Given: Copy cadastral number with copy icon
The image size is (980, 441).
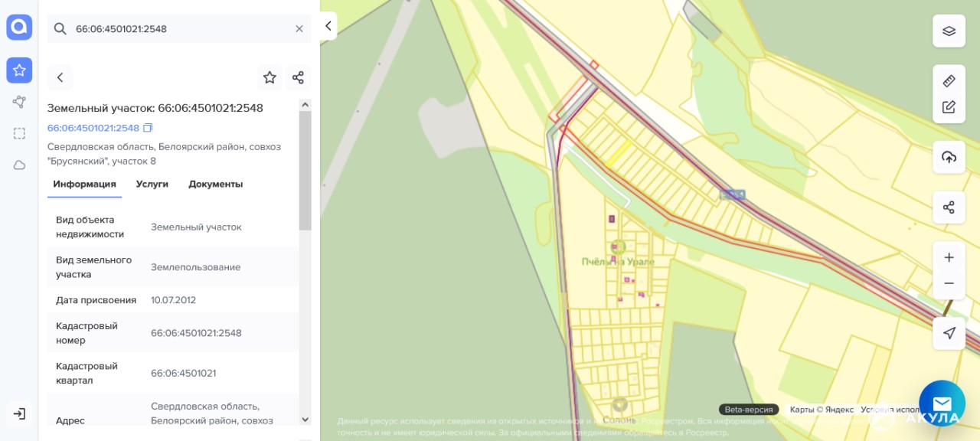Looking at the screenshot, I should [148, 128].
